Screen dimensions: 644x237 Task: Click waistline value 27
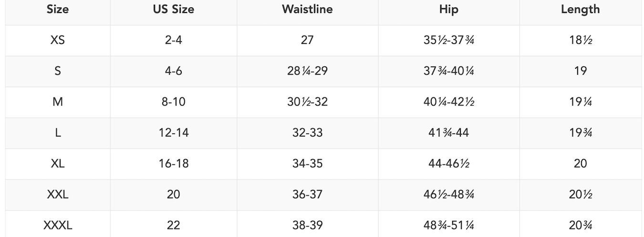pyautogui.click(x=307, y=40)
